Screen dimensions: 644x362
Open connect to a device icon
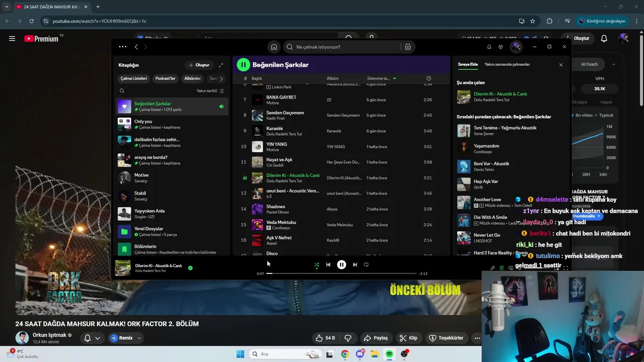pos(511,268)
